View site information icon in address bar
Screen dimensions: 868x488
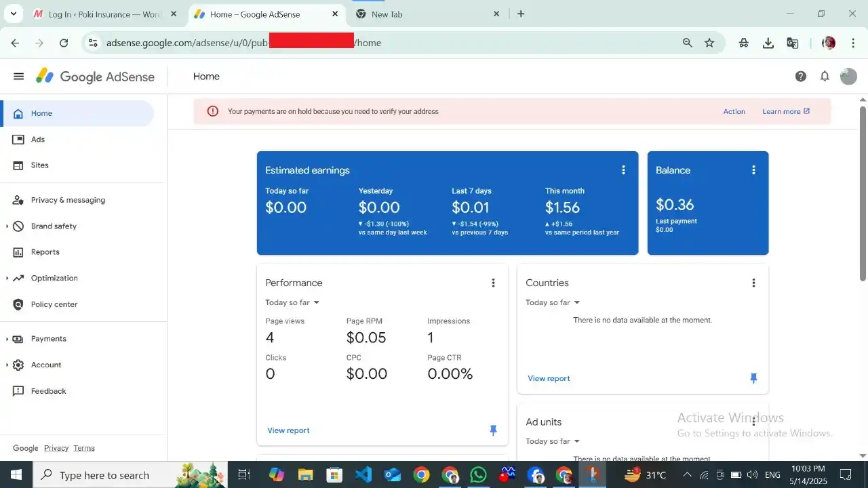(94, 43)
